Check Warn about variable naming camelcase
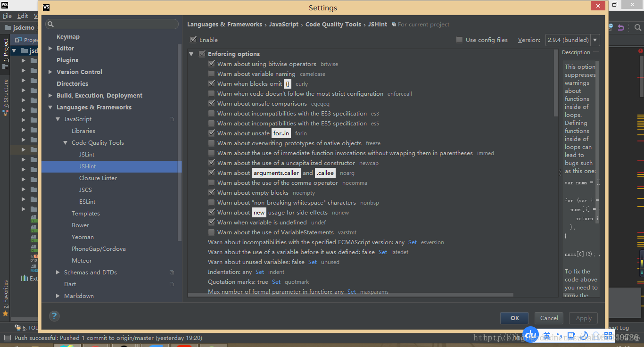 pyautogui.click(x=212, y=74)
